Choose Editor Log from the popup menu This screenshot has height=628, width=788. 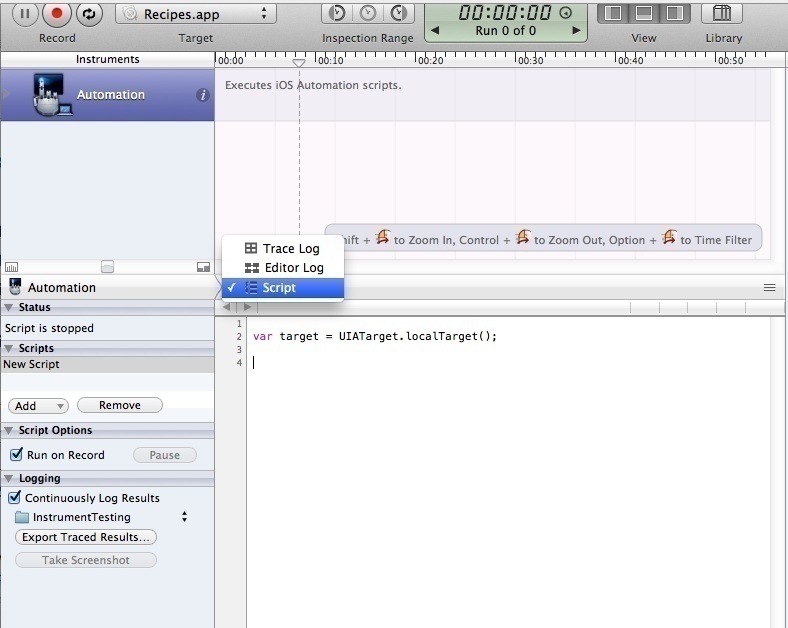283,268
